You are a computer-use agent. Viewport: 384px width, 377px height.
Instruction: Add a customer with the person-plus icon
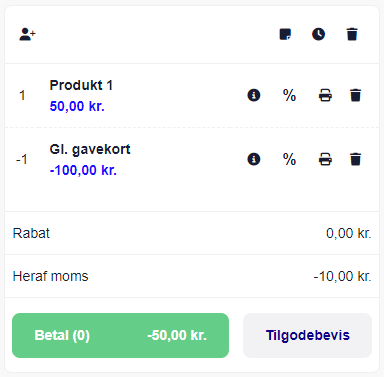click(x=27, y=34)
